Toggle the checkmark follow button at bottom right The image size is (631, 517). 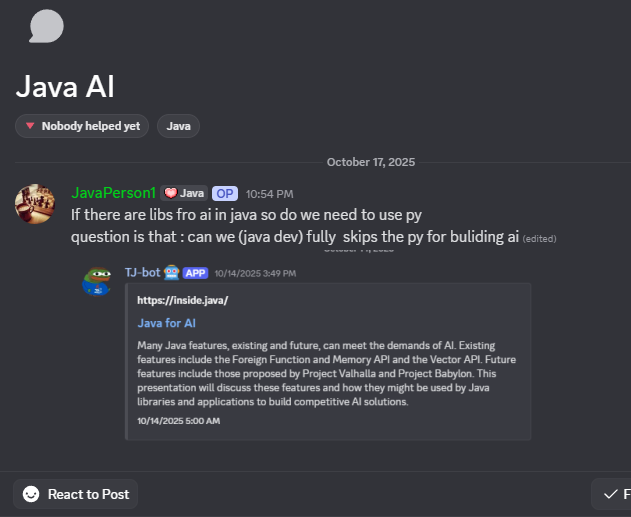click(x=611, y=494)
